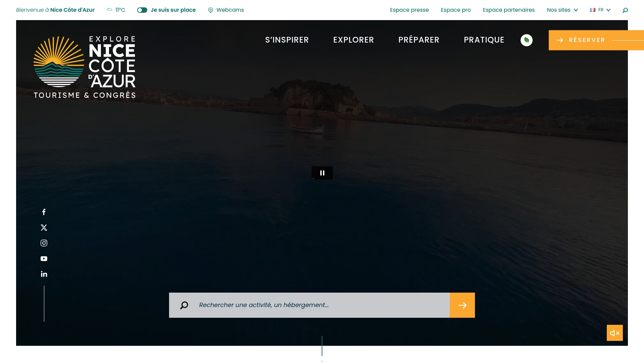Click the green leaf eco icon
The image size is (644, 362).
(x=526, y=40)
